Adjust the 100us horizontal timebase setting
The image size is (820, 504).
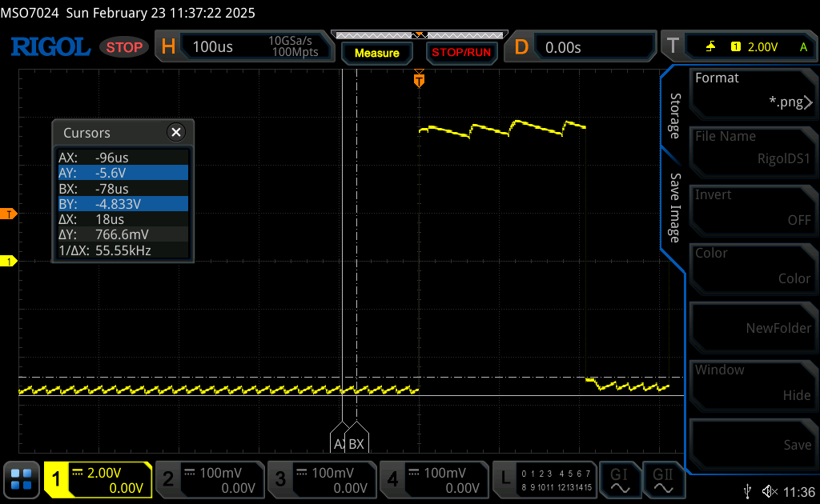[212, 47]
